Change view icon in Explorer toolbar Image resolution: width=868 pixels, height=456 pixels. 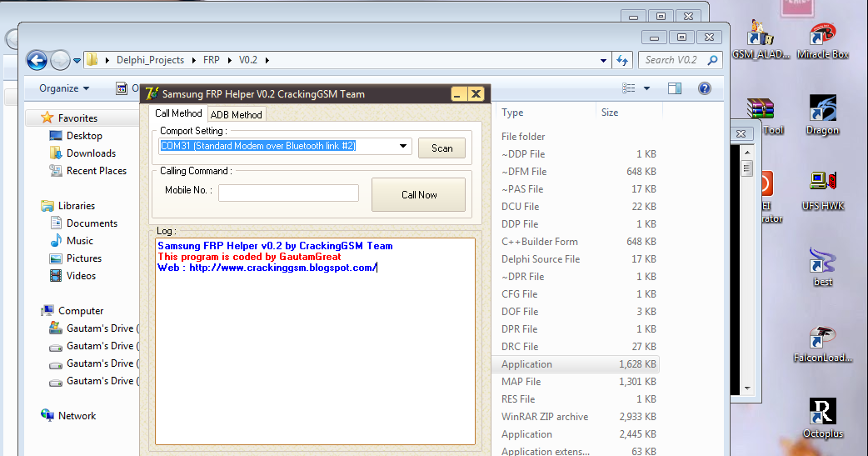(628, 88)
